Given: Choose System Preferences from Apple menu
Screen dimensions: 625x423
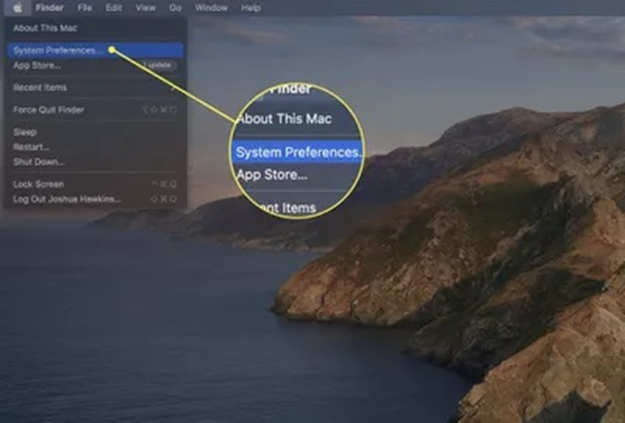Looking at the screenshot, I should pos(95,51).
